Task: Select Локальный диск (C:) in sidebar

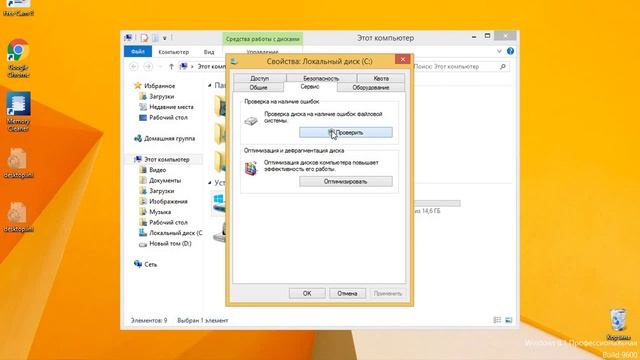Action: (x=171, y=233)
